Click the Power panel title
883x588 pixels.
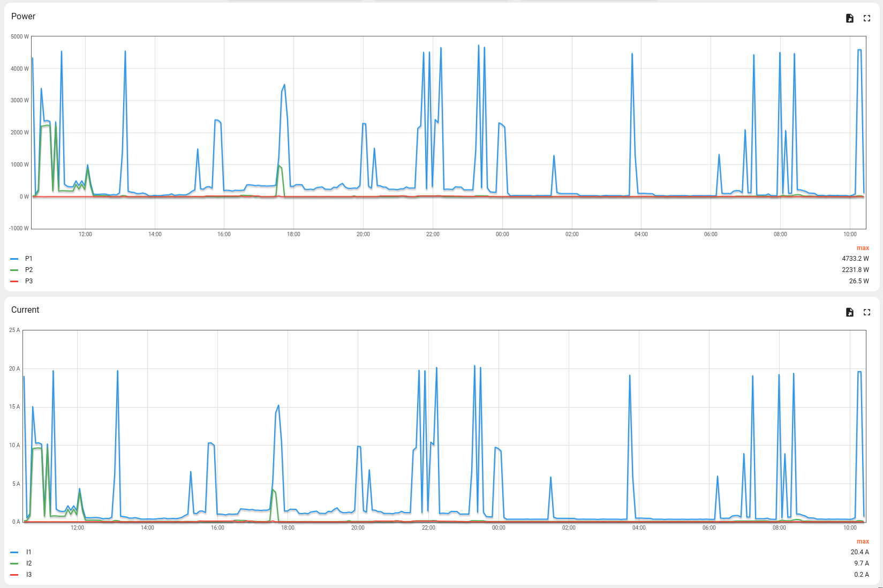[x=24, y=17]
